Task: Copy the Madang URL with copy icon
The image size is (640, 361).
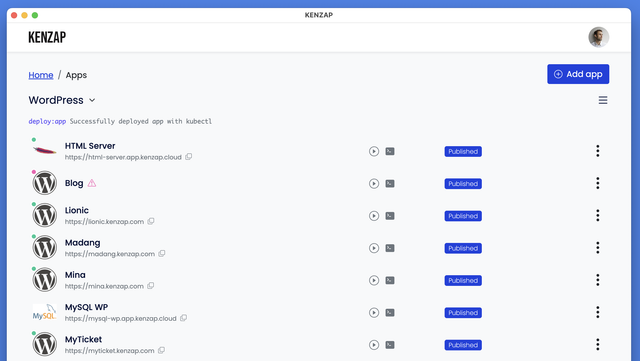Action: 162,254
